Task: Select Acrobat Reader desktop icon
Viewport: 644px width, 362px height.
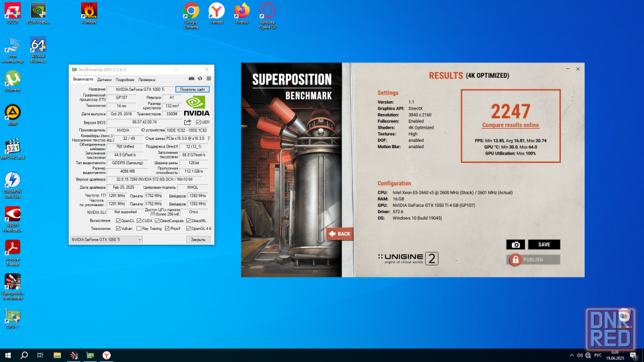Action: click(12, 253)
